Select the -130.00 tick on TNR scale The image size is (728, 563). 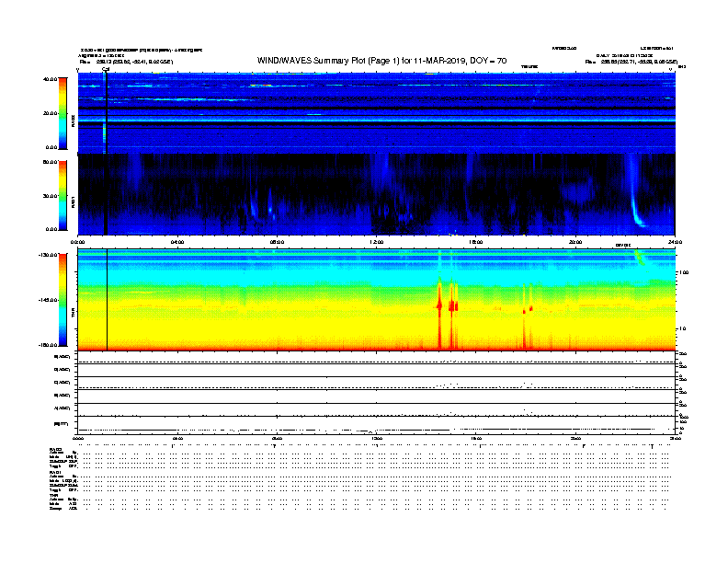[48, 255]
